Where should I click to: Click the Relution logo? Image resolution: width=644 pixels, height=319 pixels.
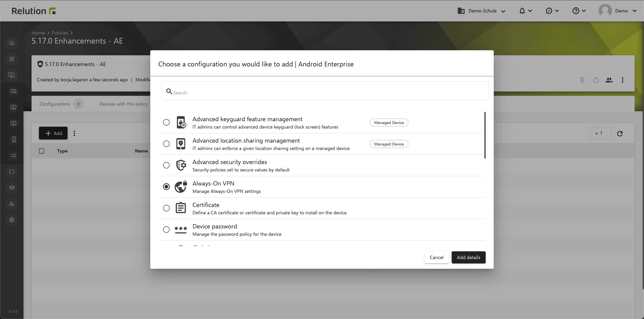[34, 11]
